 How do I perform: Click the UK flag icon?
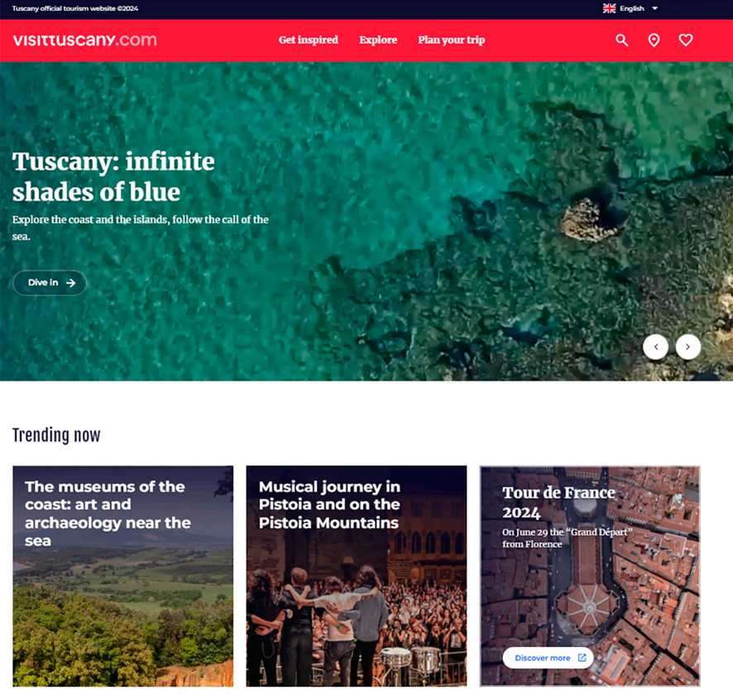coord(609,8)
